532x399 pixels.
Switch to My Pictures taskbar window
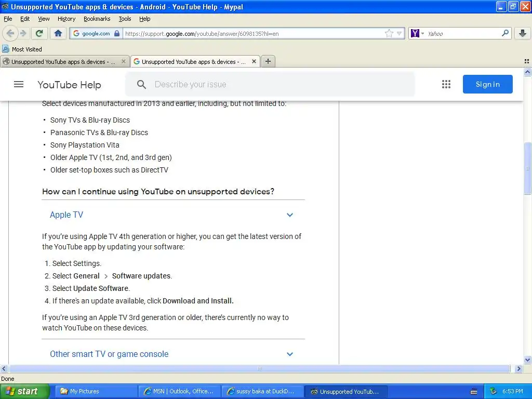click(96, 391)
